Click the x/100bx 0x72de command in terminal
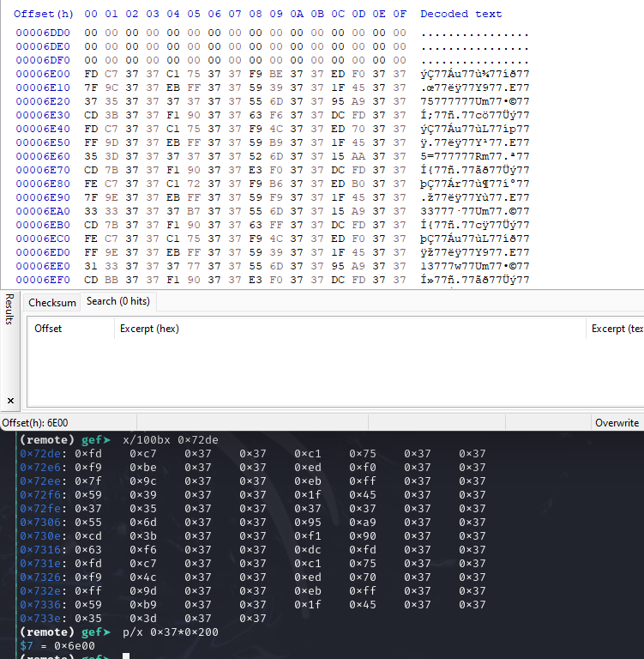The image size is (644, 659). pos(170,440)
